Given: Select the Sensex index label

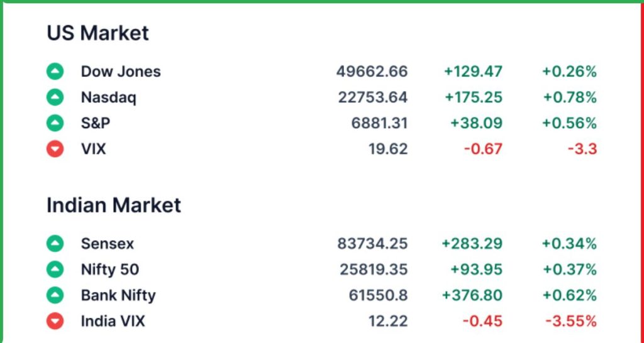Looking at the screenshot, I should coord(108,243).
